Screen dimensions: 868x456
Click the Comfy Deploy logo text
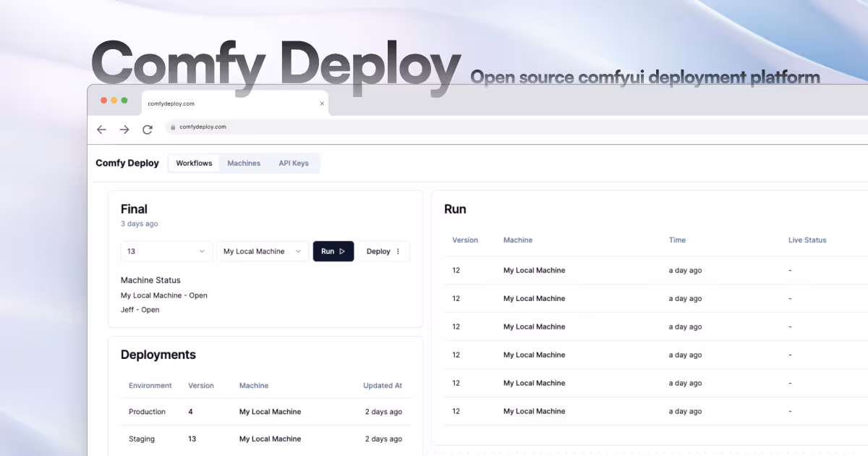pos(127,163)
